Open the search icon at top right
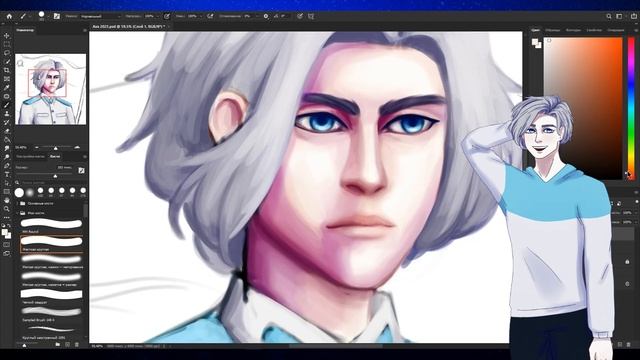Image resolution: width=640 pixels, height=360 pixels. pos(609,16)
